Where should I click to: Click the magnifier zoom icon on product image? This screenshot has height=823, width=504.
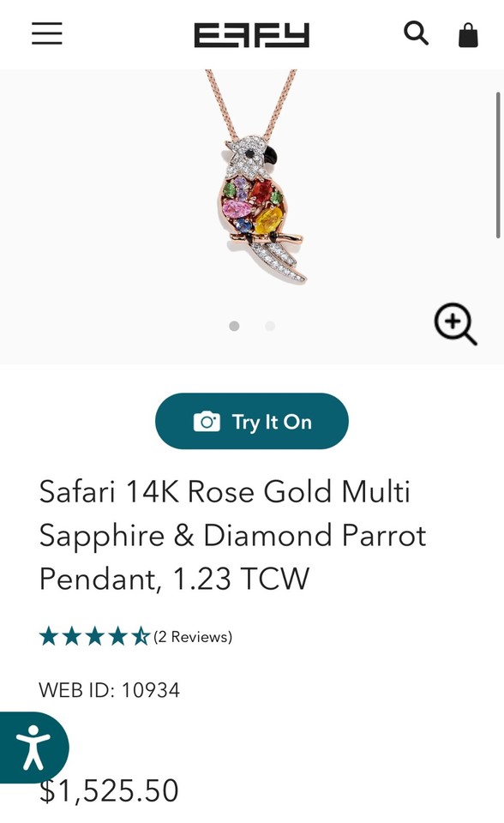(455, 325)
